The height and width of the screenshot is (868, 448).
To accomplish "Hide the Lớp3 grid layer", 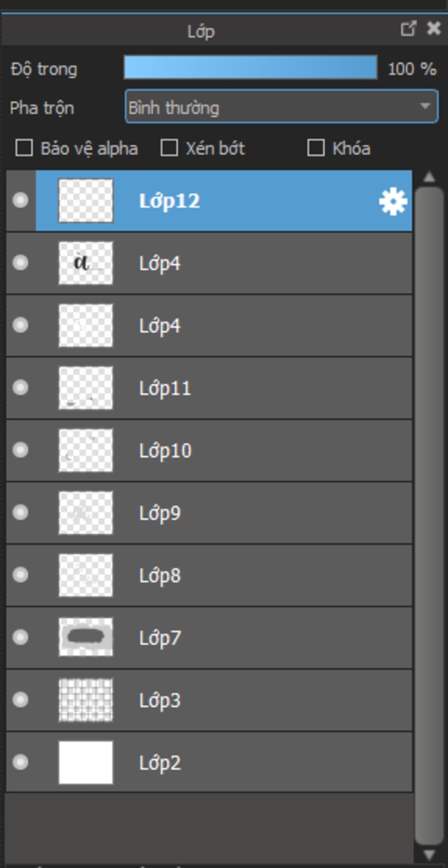I will pyautogui.click(x=21, y=700).
